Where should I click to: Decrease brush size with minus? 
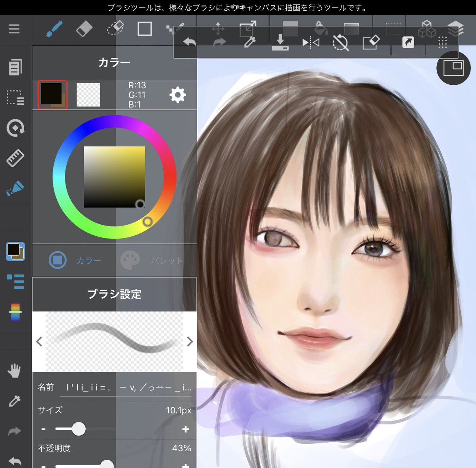click(44, 429)
